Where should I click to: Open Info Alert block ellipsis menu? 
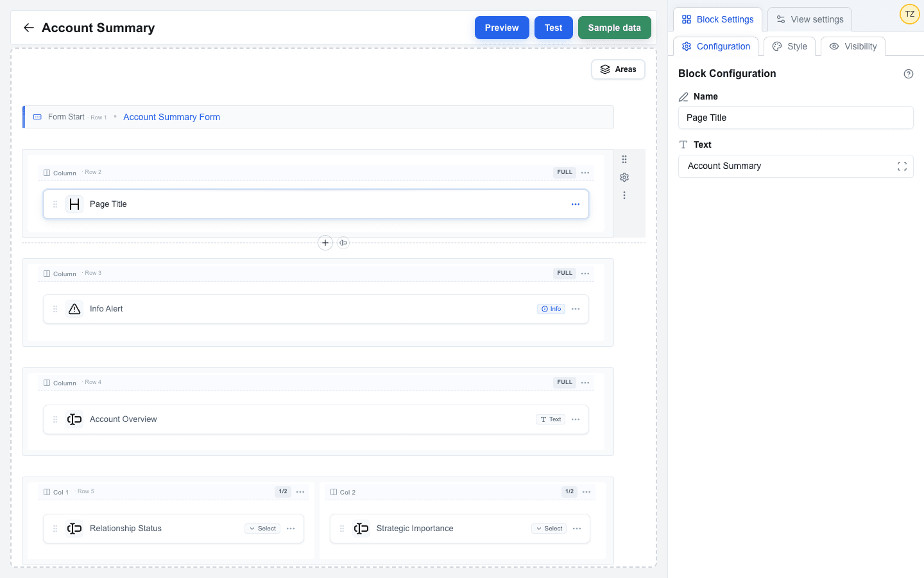click(576, 309)
